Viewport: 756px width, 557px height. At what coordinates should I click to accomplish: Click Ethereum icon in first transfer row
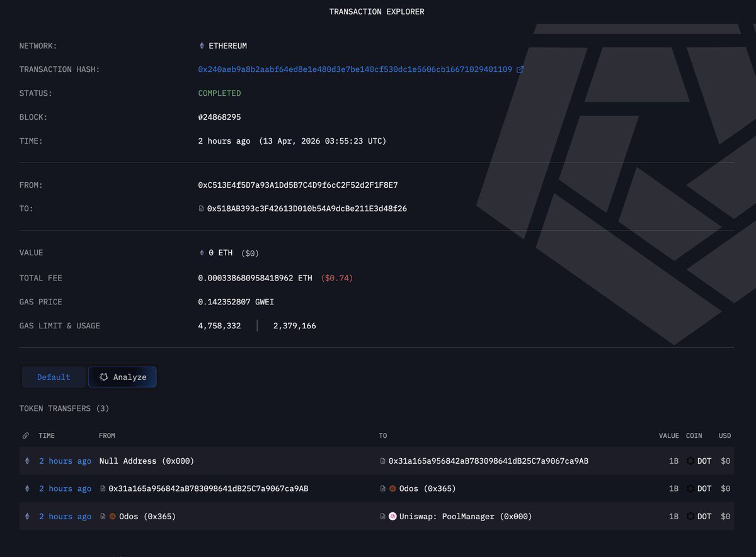pos(26,461)
